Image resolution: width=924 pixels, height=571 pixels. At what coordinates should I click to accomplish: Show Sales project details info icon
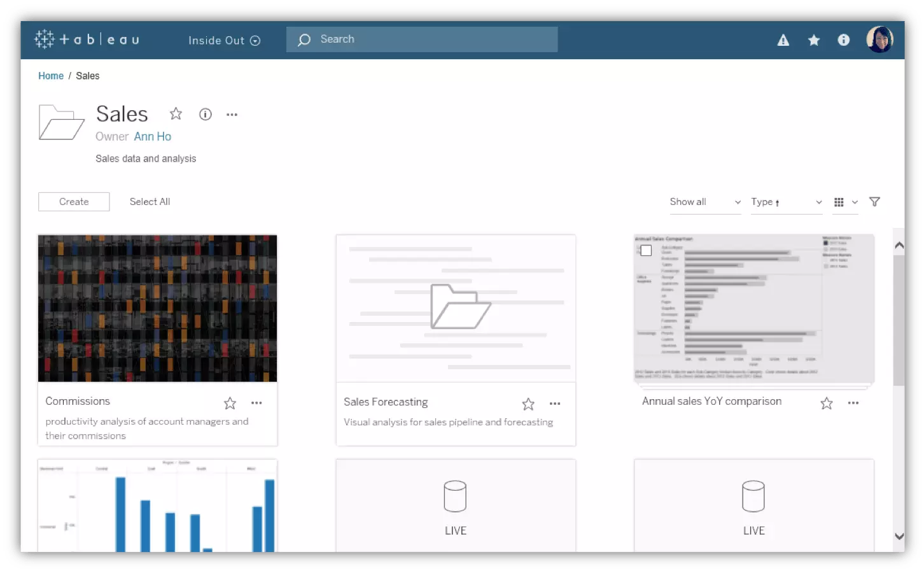[x=205, y=114]
